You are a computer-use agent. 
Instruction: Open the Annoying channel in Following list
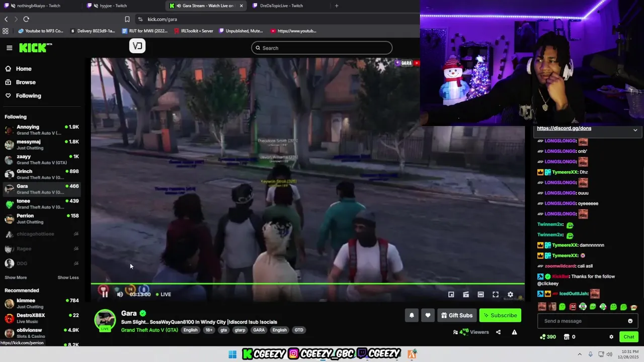click(x=42, y=130)
